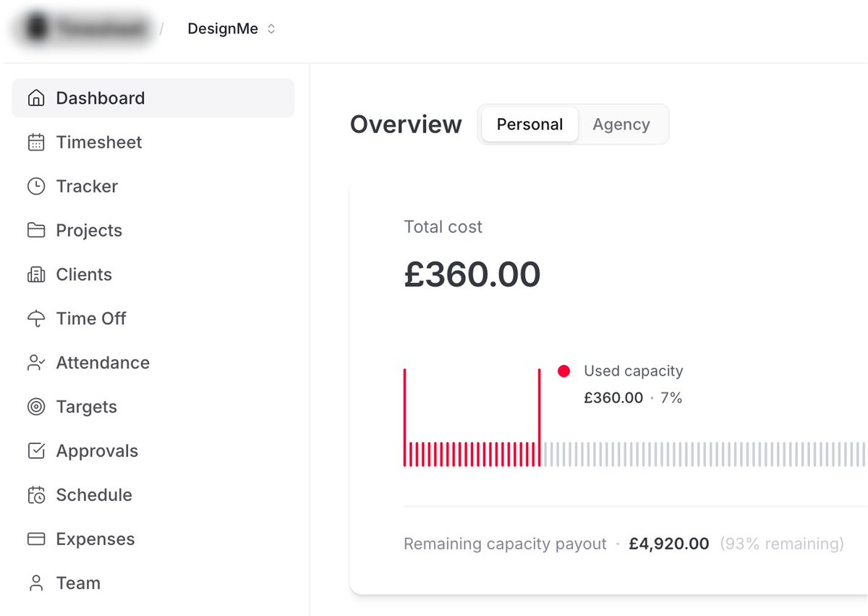868x616 pixels.
Task: Open the Schedule calendar-clock icon
Action: pyautogui.click(x=36, y=495)
